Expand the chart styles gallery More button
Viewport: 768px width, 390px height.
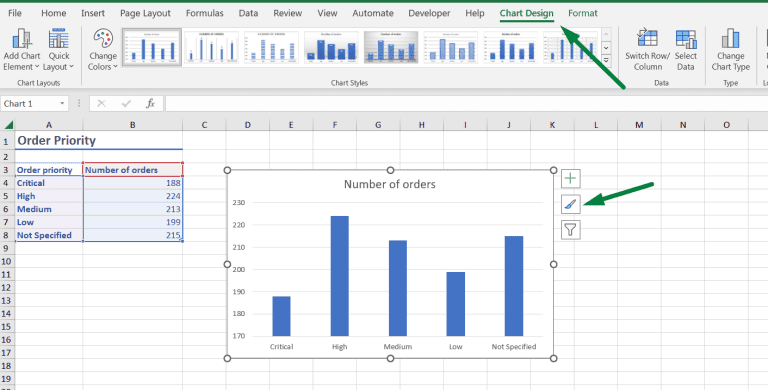point(606,60)
